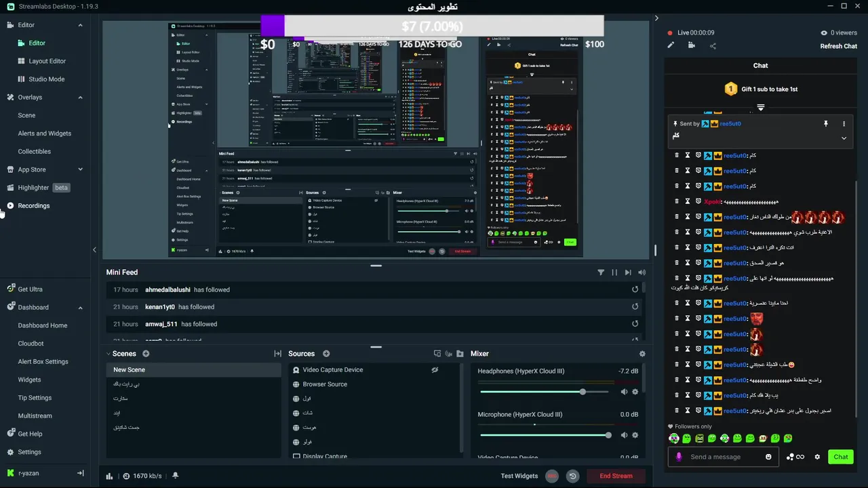This screenshot has width=868, height=488.
Task: Open channel points bits icon
Action: [x=795, y=457]
